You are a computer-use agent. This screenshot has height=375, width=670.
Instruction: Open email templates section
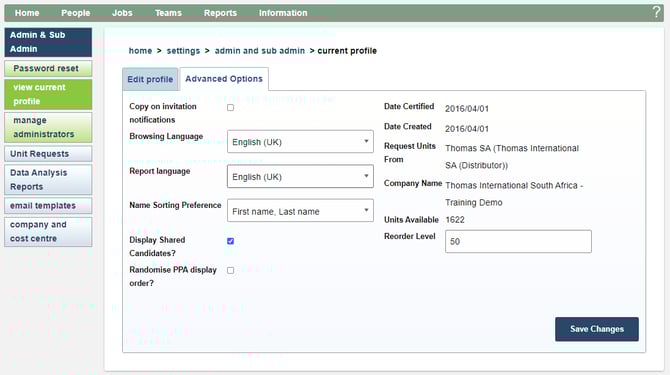point(48,205)
